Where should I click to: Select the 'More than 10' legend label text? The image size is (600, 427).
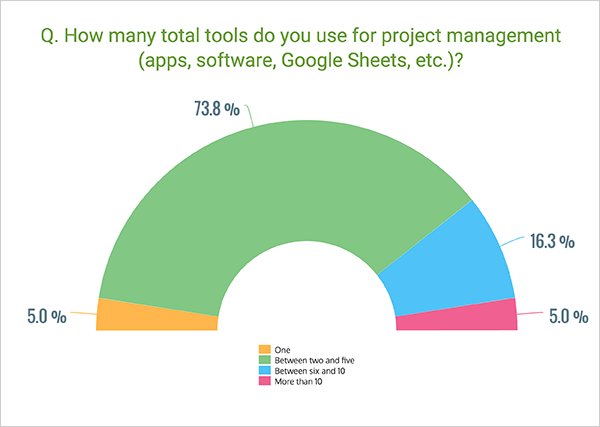pyautogui.click(x=297, y=381)
